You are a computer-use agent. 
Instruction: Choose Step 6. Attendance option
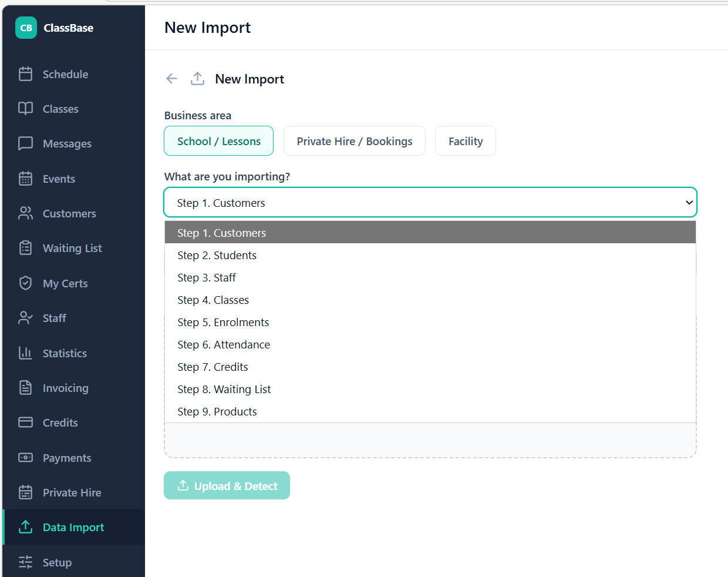430,344
